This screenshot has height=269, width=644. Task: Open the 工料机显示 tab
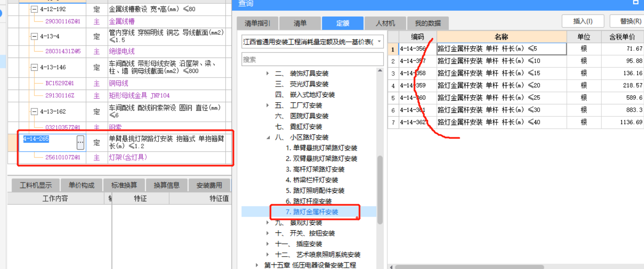(36, 185)
